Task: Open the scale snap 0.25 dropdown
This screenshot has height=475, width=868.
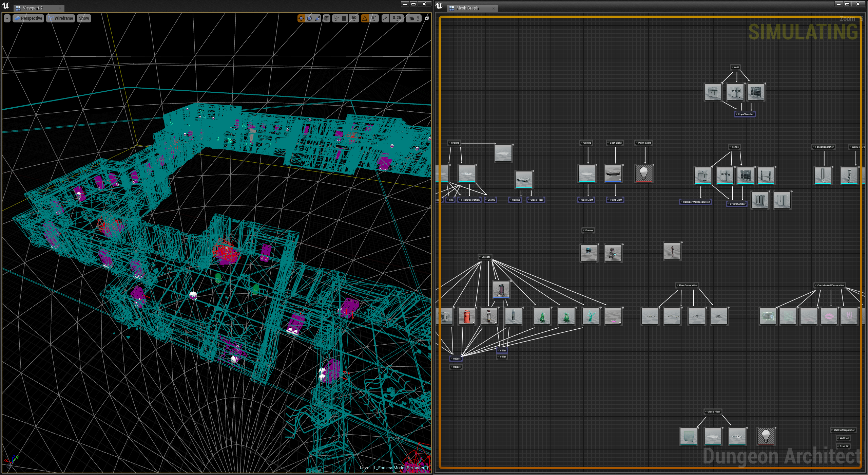Action: click(397, 18)
